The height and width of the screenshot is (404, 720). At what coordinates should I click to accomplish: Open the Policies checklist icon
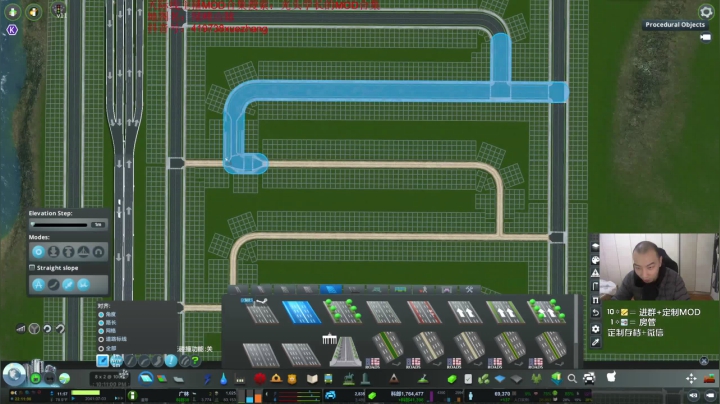point(468,379)
